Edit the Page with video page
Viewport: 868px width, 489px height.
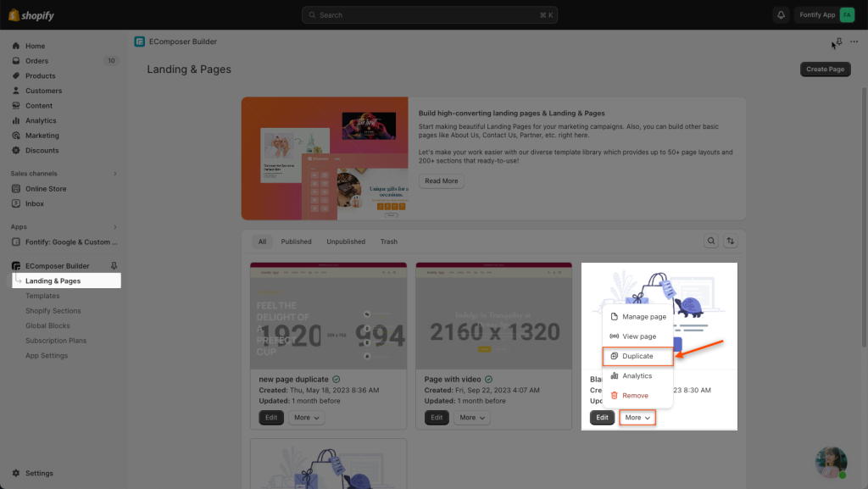click(437, 418)
